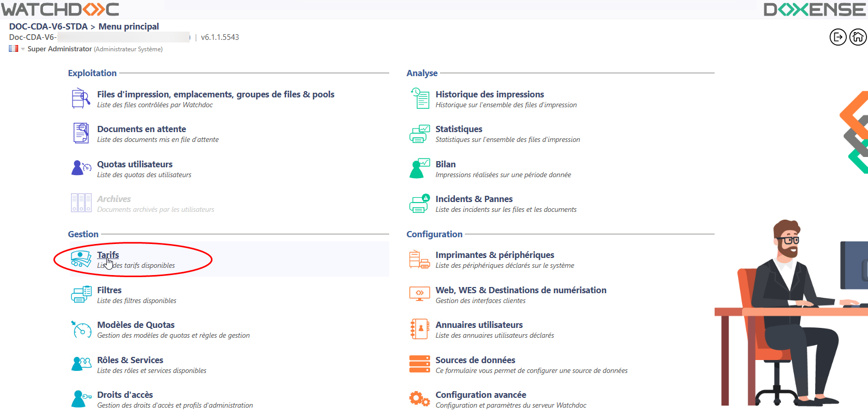Screen dimensions: 868x417
Task: Open Droits d'accès settings
Action: 125,395
